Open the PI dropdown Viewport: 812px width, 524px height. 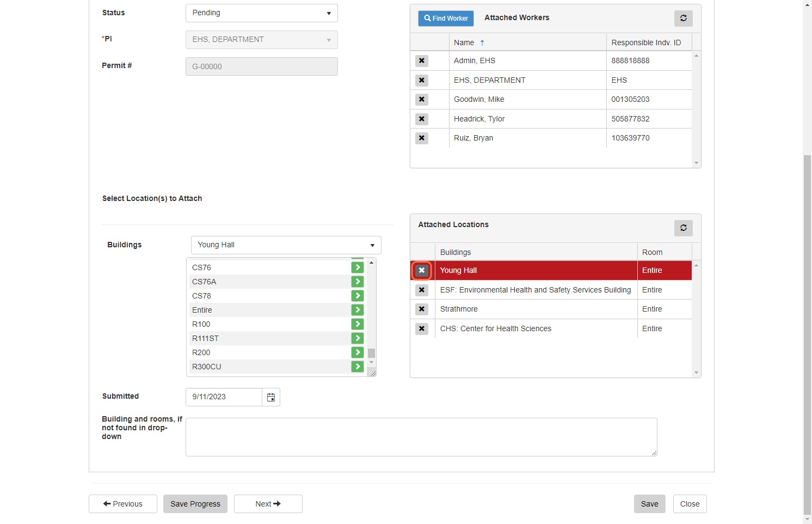(x=261, y=40)
